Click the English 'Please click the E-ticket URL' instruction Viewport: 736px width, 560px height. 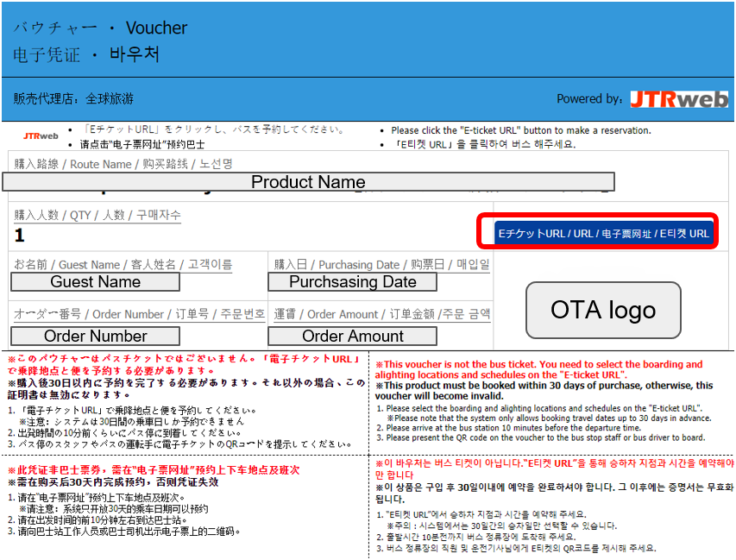520,130
